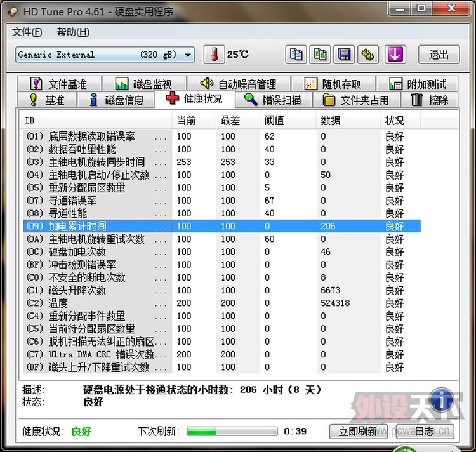Save screenshot with floppy disk icon
Screen dimensions: 476x452
(344, 55)
